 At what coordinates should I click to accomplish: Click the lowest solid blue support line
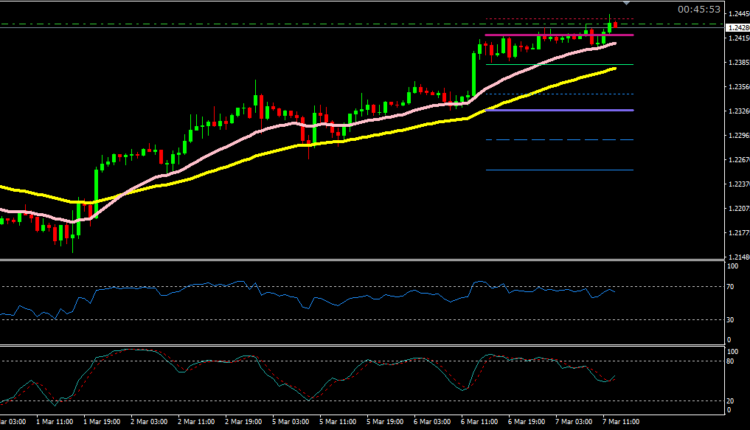(x=558, y=170)
